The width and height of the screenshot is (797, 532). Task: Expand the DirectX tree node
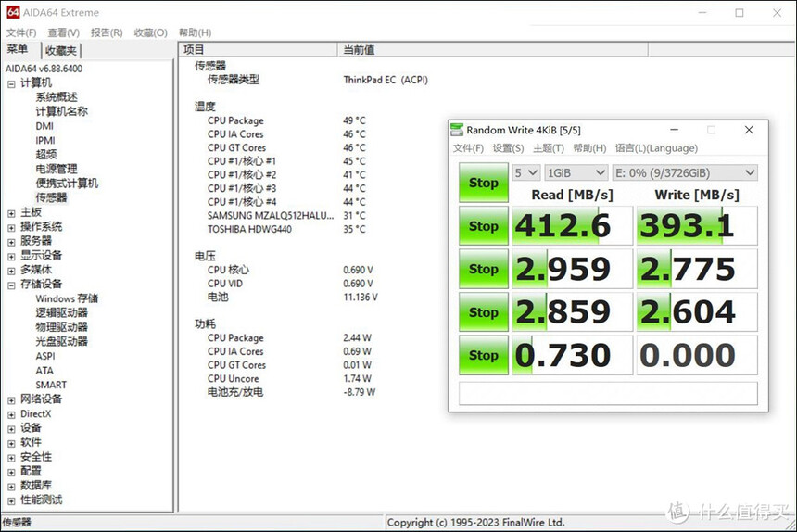tap(11, 414)
